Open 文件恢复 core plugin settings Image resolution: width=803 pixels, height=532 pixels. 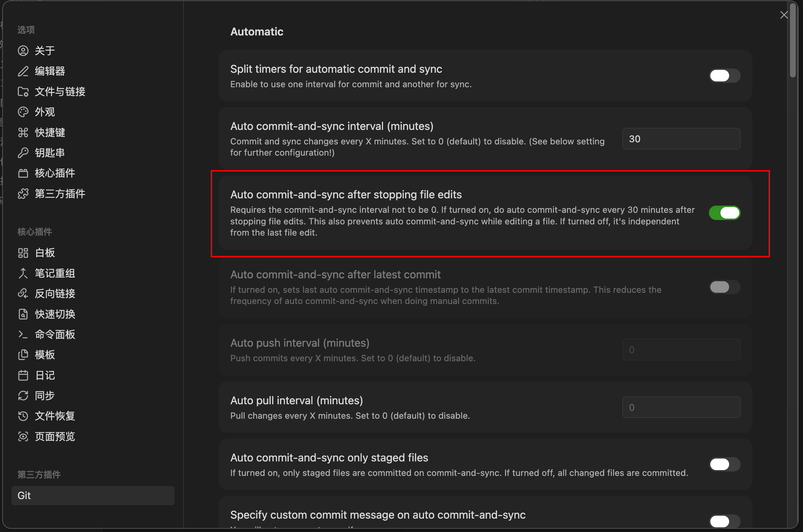pyautogui.click(x=93, y=416)
